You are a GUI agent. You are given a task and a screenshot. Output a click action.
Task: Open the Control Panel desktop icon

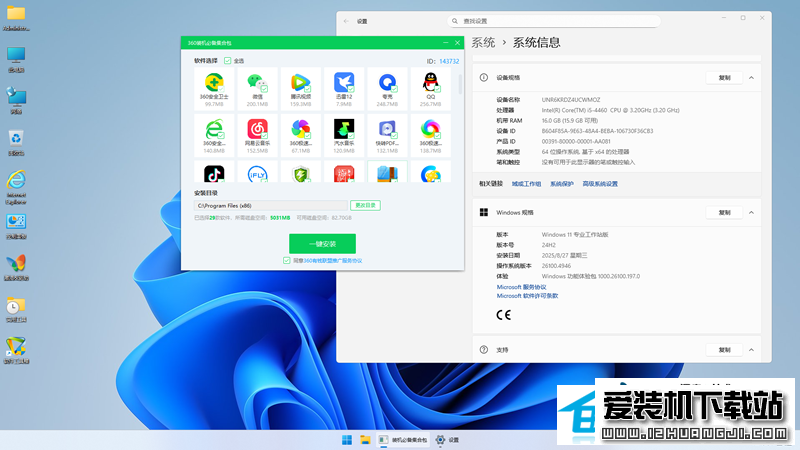point(16,222)
